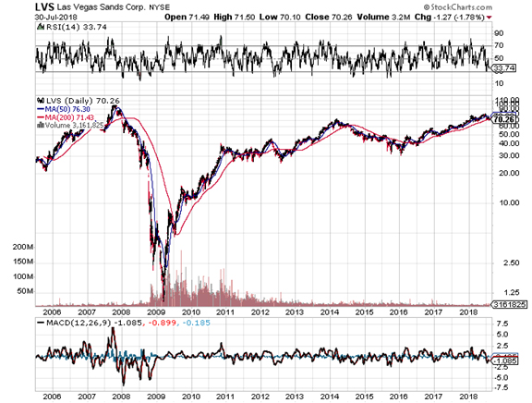This screenshot has width=532, height=403.
Task: Click the 3161825 volume tag on right axis
Action: 510,304
